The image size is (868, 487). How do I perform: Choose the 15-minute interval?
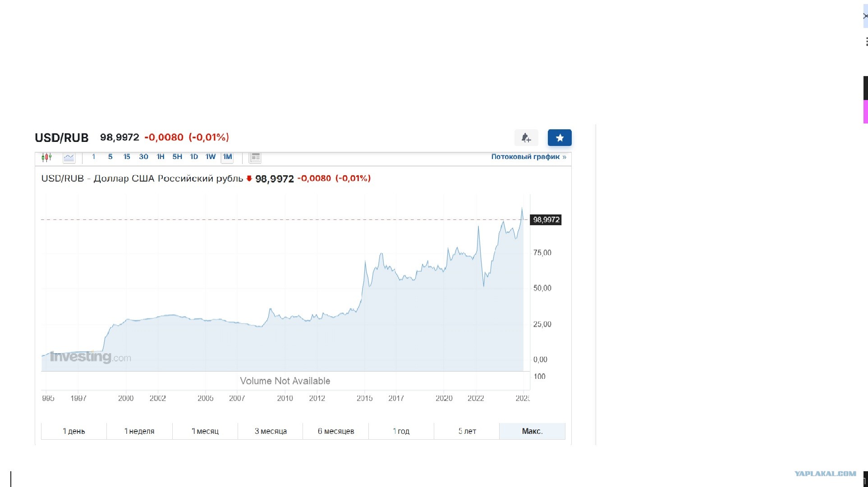[x=127, y=157]
